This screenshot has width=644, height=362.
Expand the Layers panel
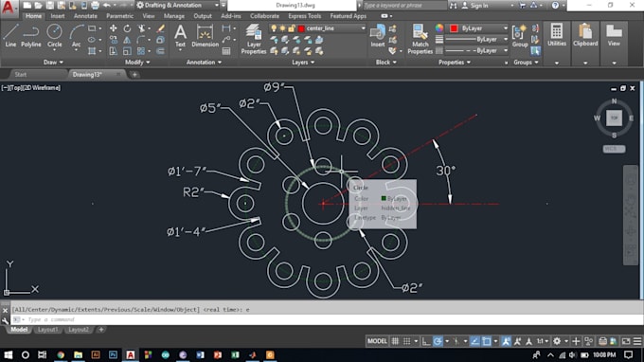tap(303, 63)
